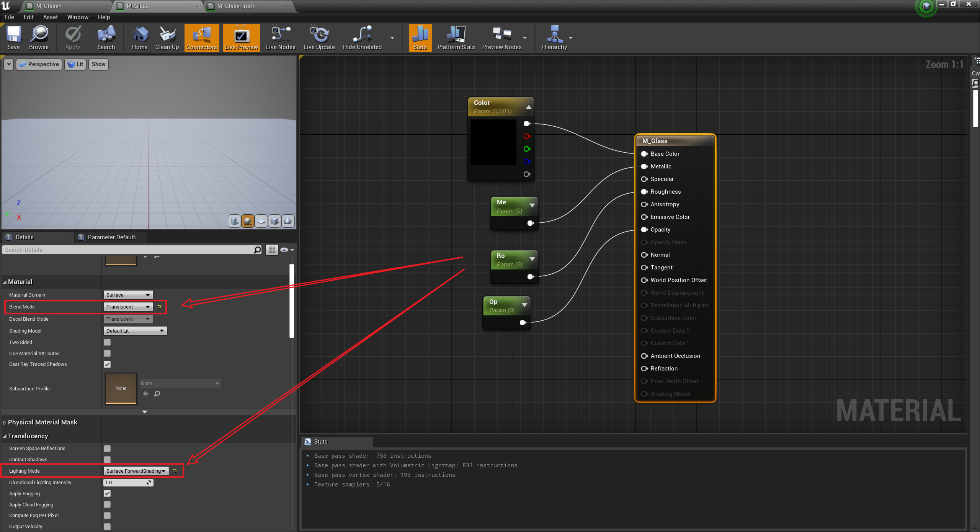Viewport: 980px width, 532px height.
Task: Switch to the M_Glass_Inst tab
Action: tap(235, 6)
